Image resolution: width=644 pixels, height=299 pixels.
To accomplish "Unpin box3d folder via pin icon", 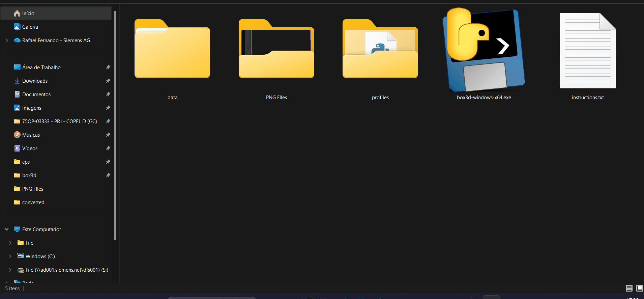I will point(108,175).
